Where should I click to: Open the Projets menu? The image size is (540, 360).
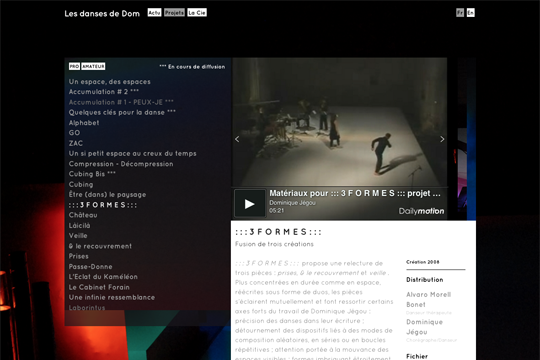(174, 13)
